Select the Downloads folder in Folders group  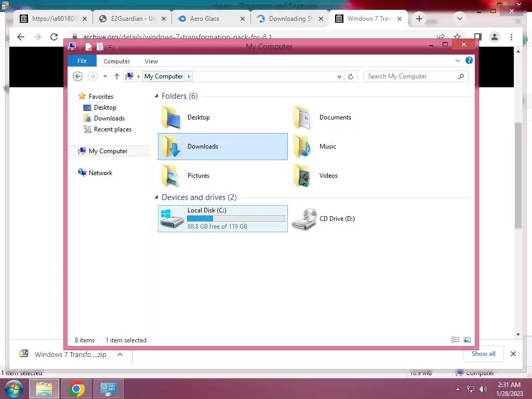click(222, 147)
